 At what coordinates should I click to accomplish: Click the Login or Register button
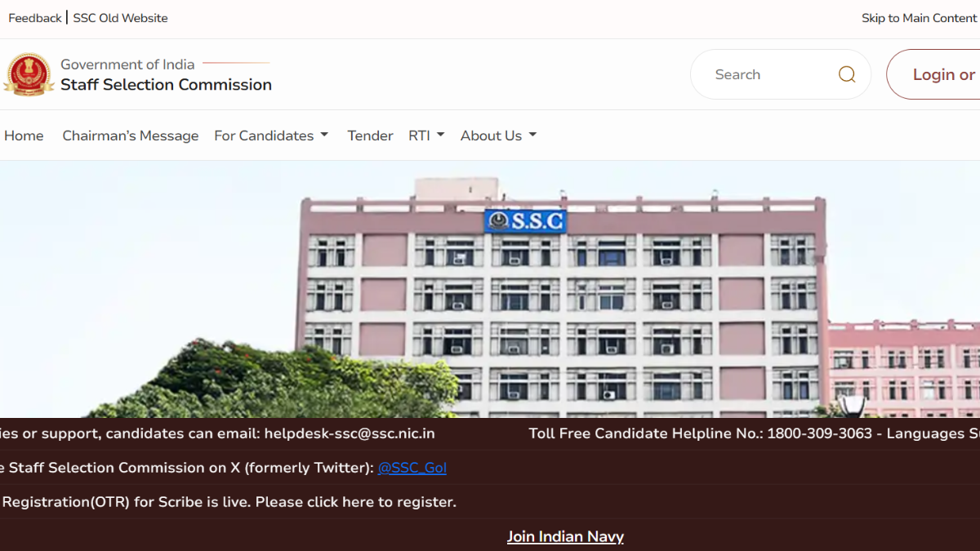coord(933,74)
